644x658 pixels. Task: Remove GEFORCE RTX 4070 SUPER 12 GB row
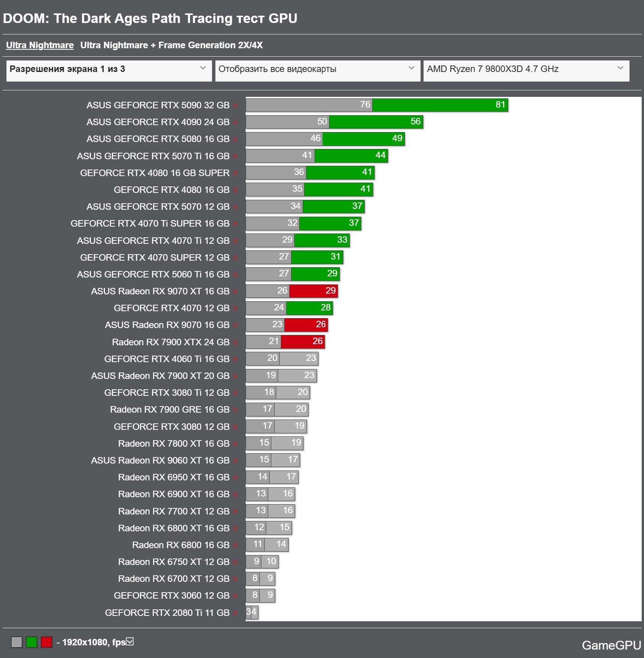(235, 258)
